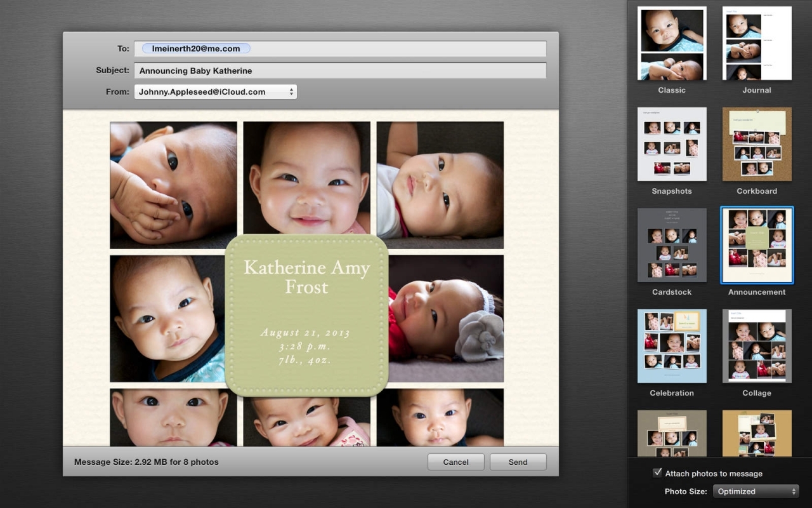The image size is (812, 508).
Task: Click the Send button
Action: pyautogui.click(x=518, y=462)
